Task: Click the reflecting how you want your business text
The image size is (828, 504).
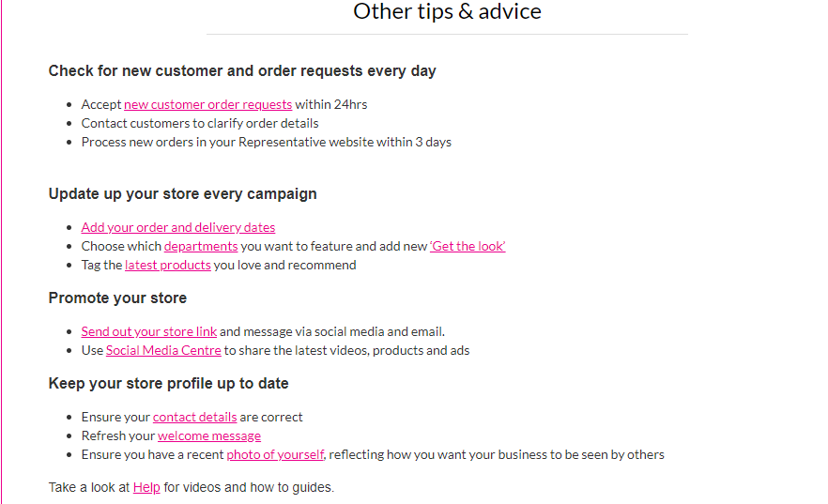Action: [x=497, y=455]
